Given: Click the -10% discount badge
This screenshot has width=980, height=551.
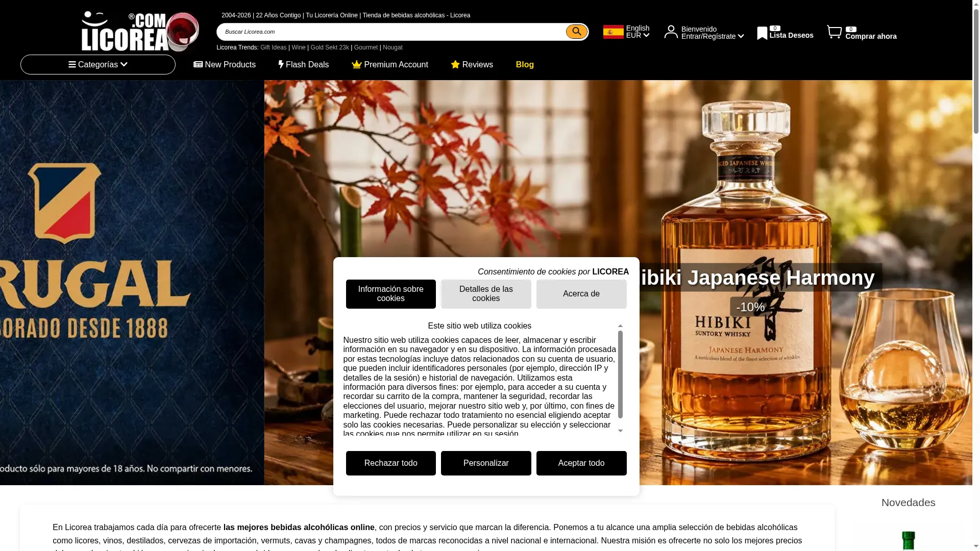Looking at the screenshot, I should [750, 307].
